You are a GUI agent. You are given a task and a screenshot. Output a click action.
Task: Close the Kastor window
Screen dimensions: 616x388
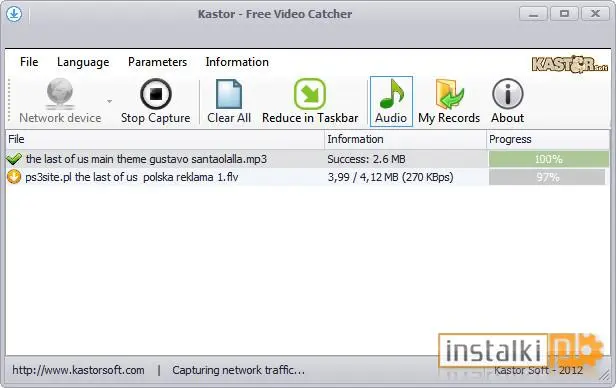pos(595,14)
